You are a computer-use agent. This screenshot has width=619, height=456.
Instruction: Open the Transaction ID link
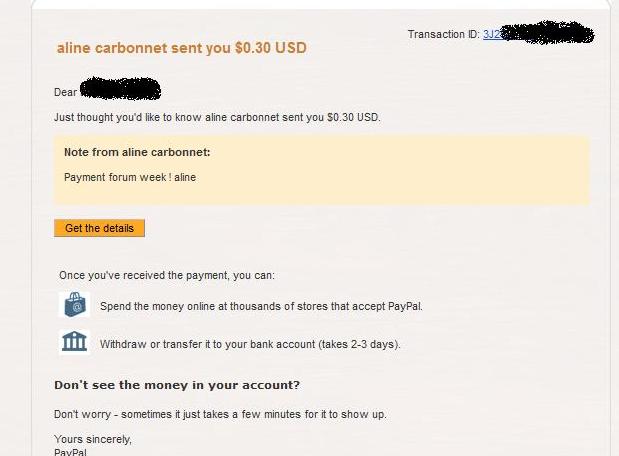click(x=493, y=34)
